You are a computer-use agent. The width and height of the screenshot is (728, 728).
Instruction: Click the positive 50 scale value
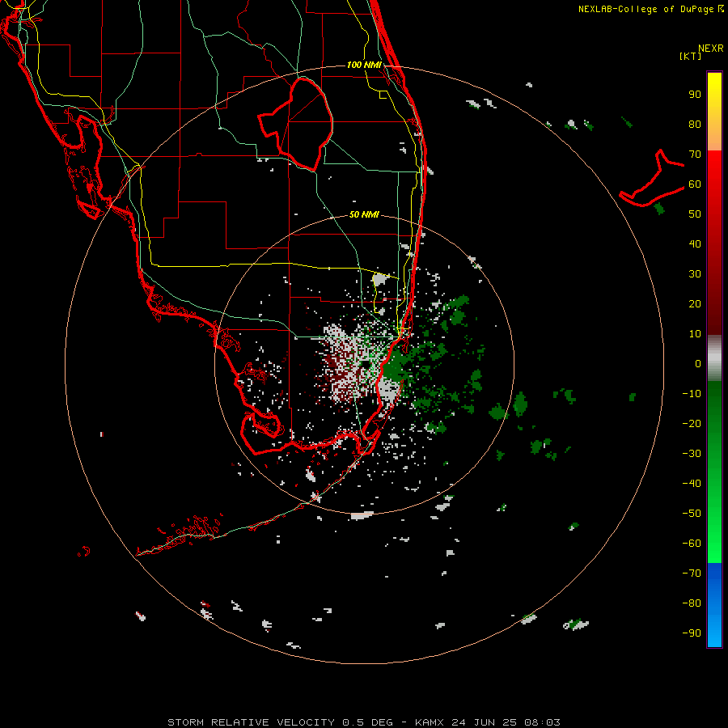pyautogui.click(x=695, y=214)
